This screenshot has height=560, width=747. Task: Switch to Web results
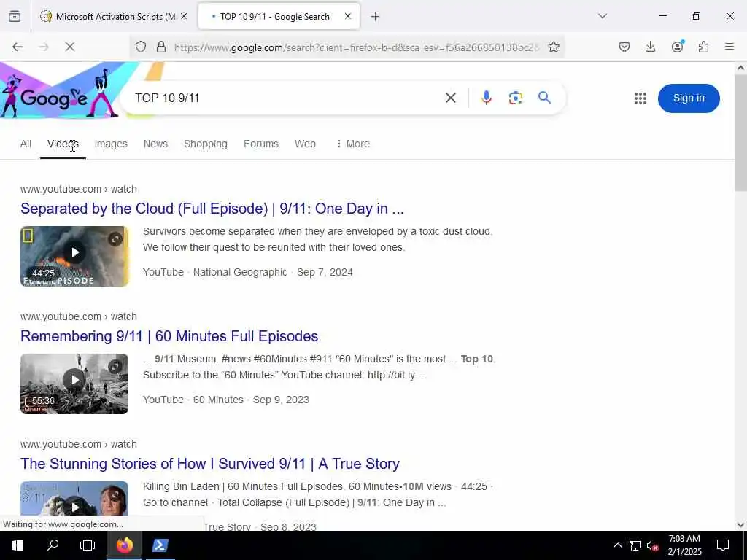click(x=306, y=144)
